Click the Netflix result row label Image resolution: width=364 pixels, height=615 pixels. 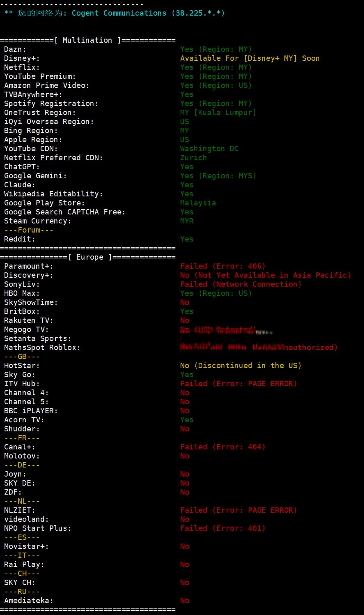(x=22, y=67)
